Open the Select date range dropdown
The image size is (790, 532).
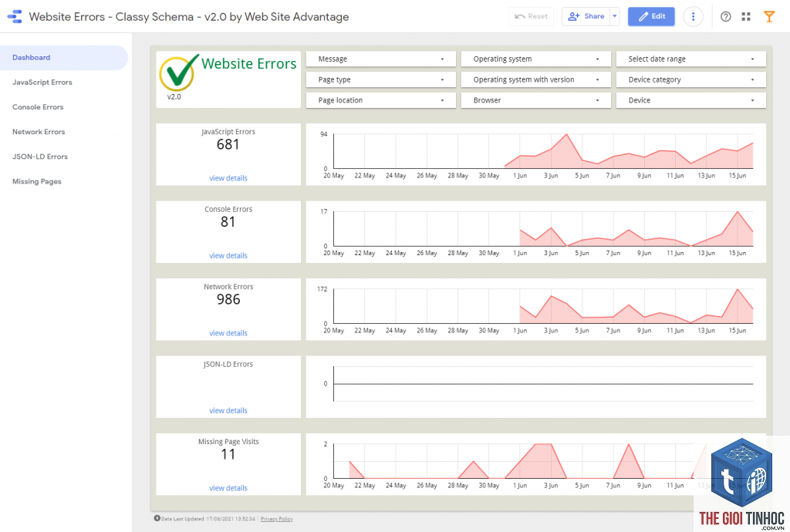pyautogui.click(x=690, y=59)
